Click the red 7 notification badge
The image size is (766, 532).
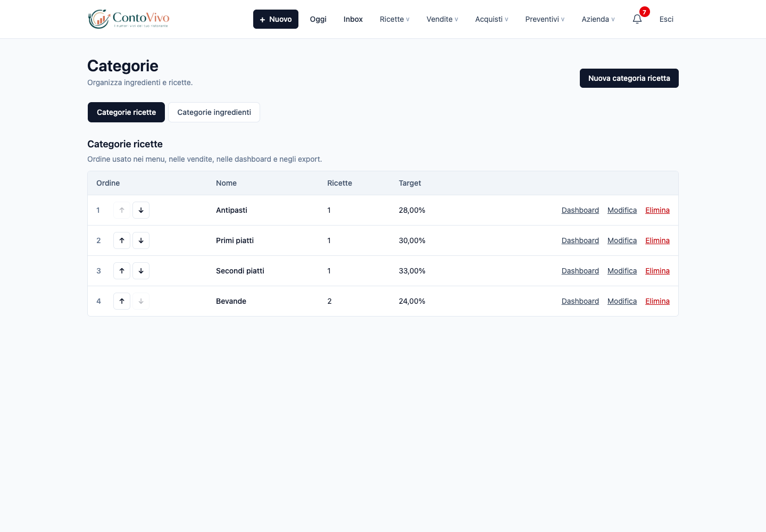coord(644,12)
